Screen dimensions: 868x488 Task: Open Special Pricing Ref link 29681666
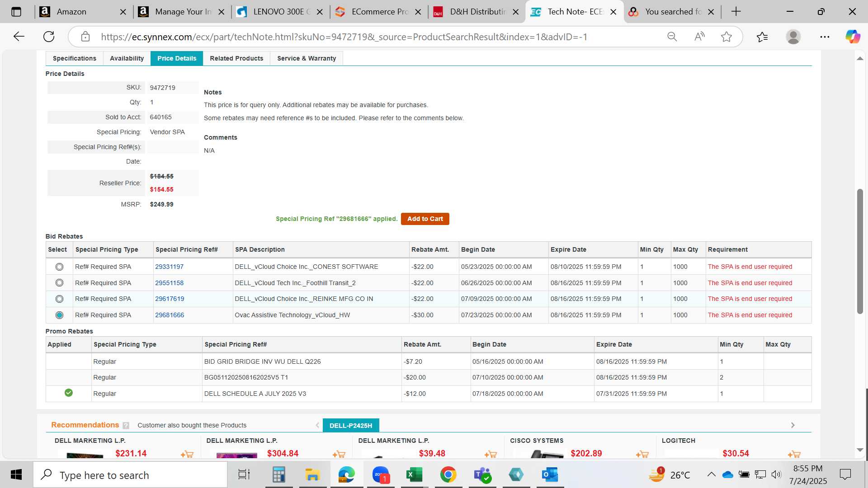click(170, 315)
